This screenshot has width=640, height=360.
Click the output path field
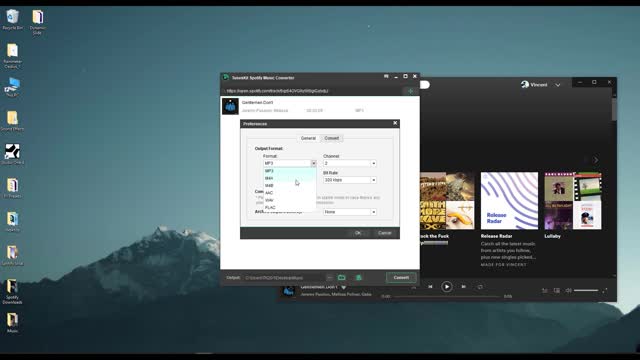(x=284, y=278)
